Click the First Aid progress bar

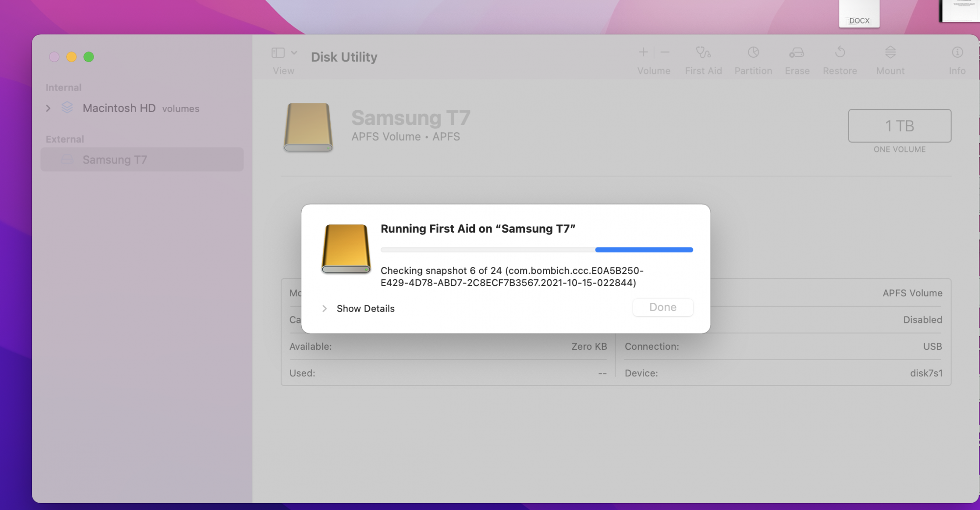tap(537, 250)
